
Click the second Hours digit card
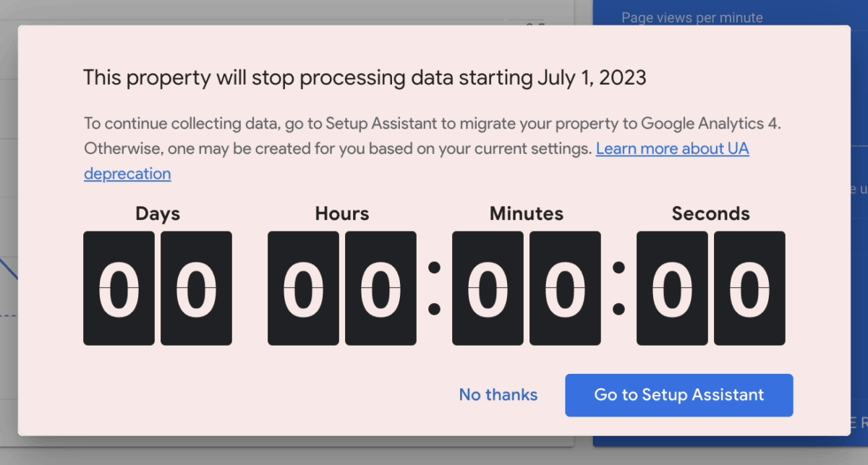[x=381, y=288]
